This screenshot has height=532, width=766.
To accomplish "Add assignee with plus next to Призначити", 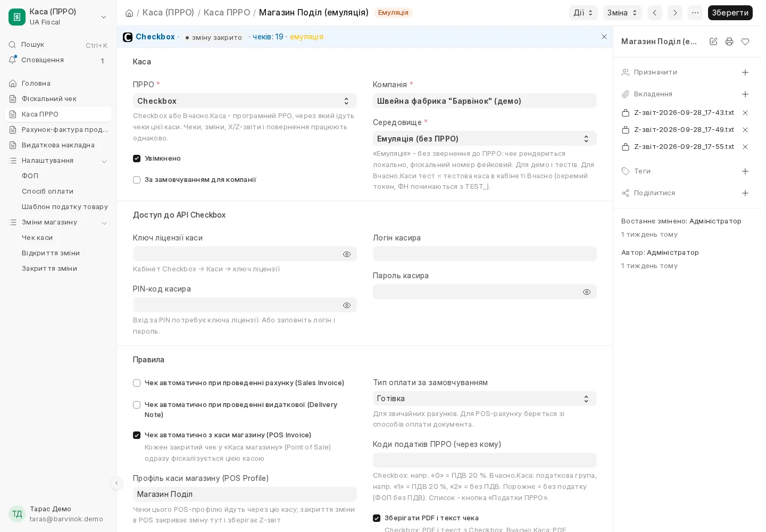I will point(745,72).
